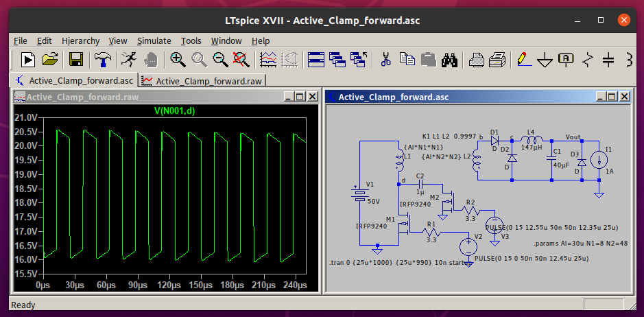The width and height of the screenshot is (644, 317).
Task: Click the Find binoculars icon
Action: 449,60
